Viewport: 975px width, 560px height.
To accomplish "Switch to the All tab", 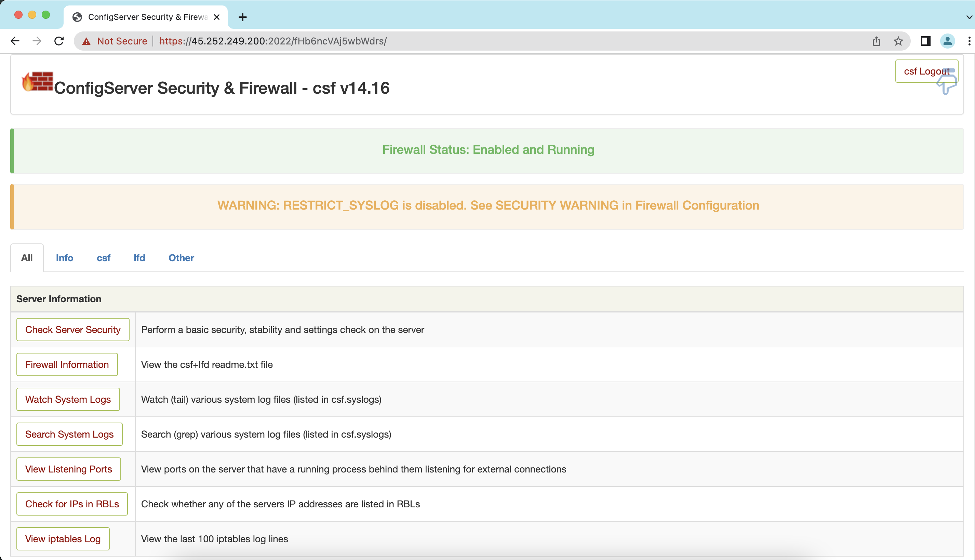I will click(x=27, y=258).
